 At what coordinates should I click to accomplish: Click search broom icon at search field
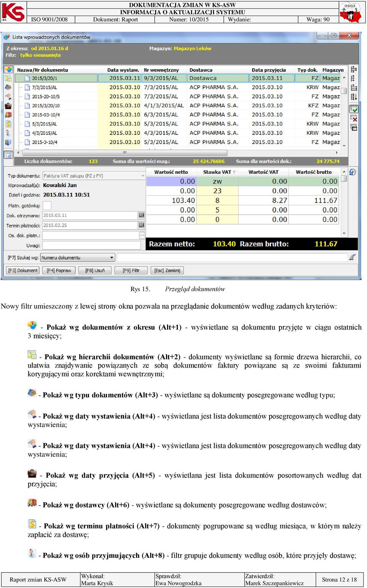352,257
